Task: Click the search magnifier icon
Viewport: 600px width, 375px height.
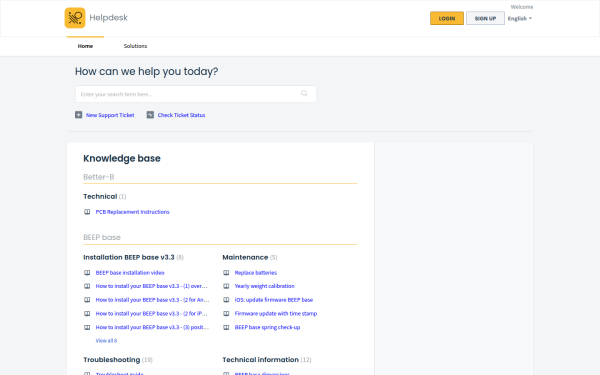Action: [x=304, y=93]
